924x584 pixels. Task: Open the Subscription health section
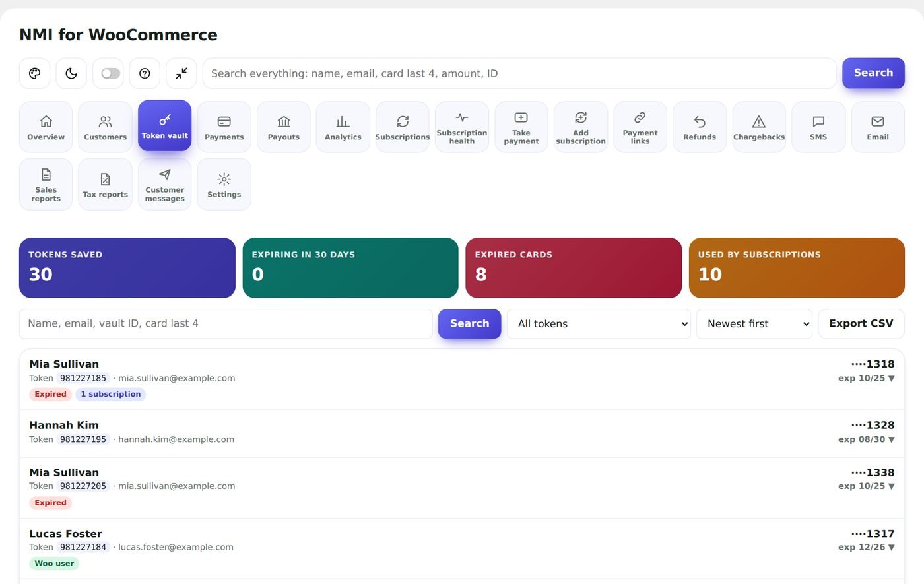coord(462,127)
